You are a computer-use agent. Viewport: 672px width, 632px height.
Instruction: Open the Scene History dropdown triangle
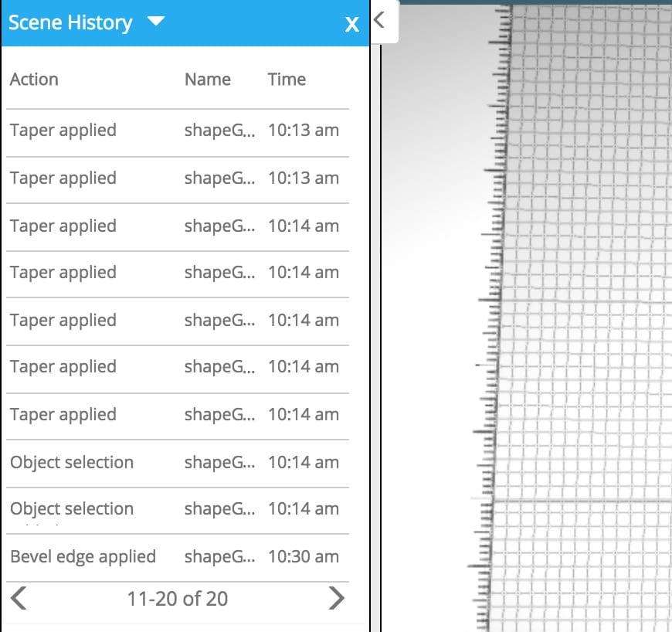click(x=155, y=22)
